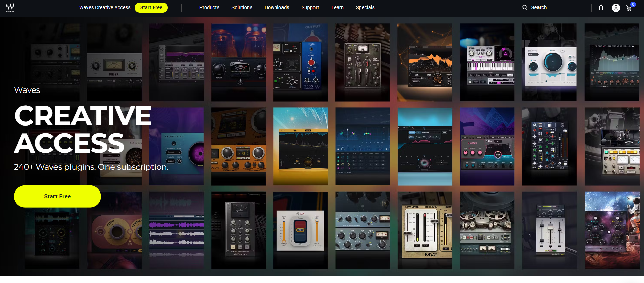644x283 pixels.
Task: Open the Downloads menu
Action: [277, 7]
